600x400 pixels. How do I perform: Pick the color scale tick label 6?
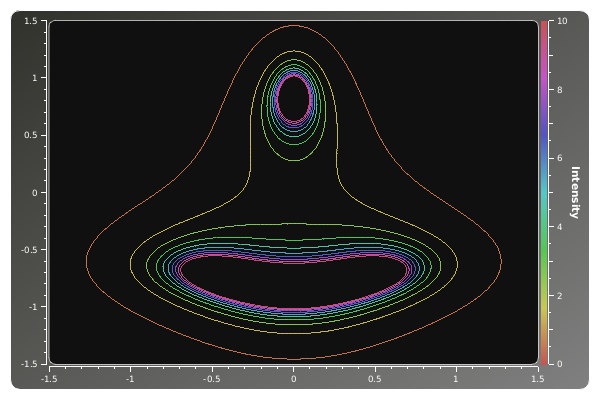tap(560, 158)
